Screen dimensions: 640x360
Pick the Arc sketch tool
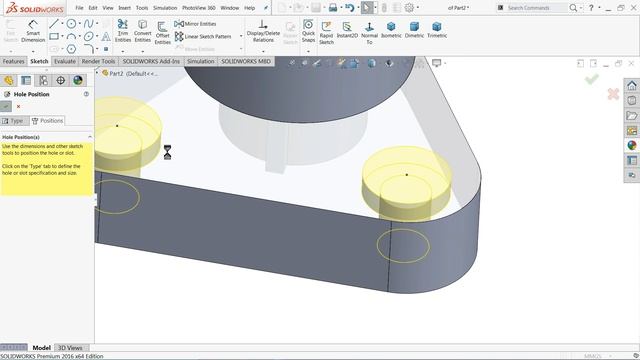click(x=71, y=36)
